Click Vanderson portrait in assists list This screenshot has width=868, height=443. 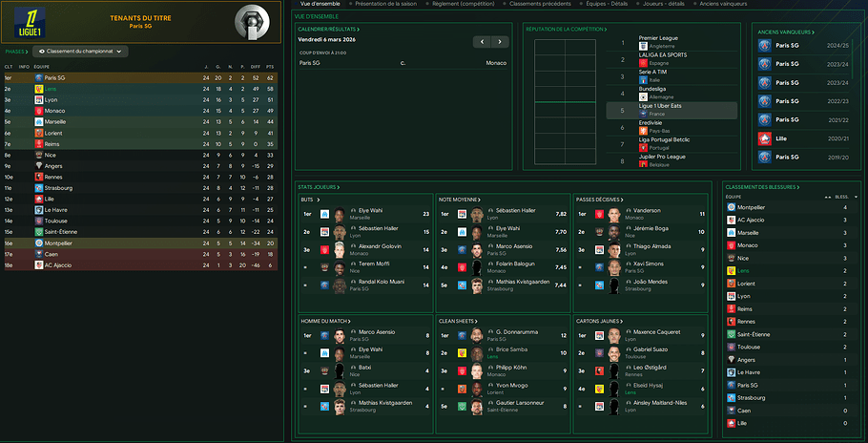pyautogui.click(x=613, y=214)
